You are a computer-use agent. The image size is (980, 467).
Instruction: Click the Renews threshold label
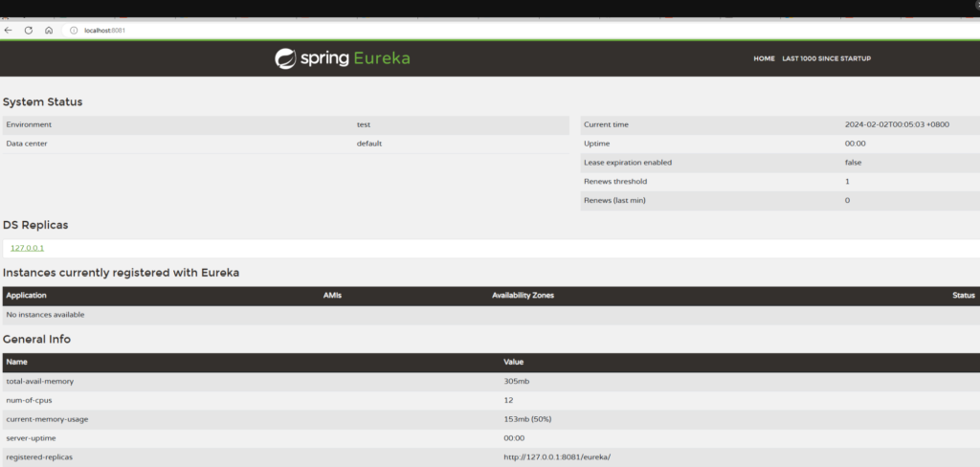pyautogui.click(x=615, y=181)
